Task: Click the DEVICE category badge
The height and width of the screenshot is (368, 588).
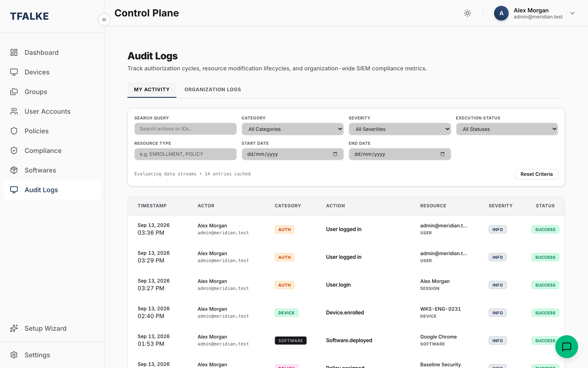Action: point(286,313)
